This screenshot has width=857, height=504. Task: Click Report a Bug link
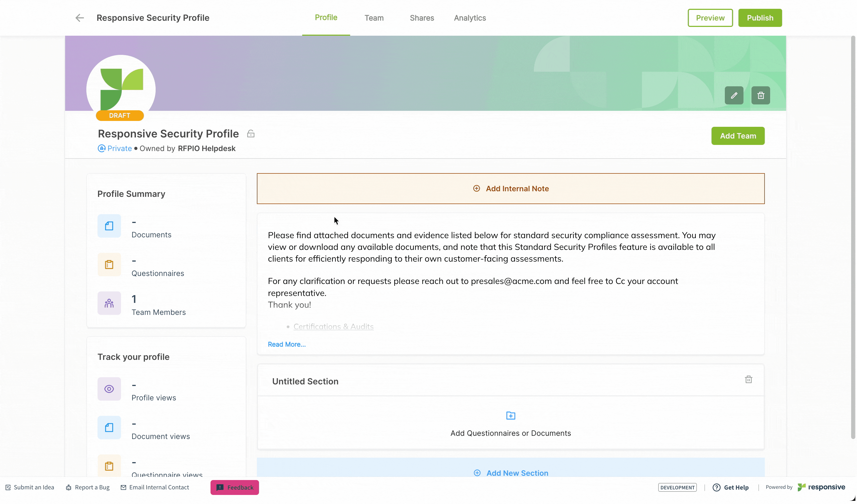tap(92, 488)
